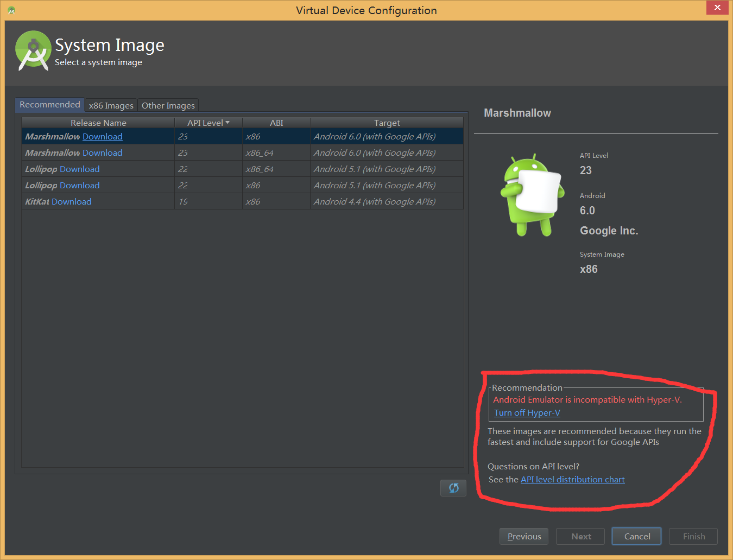
Task: Download Marshmallow x86 system image
Action: [x=103, y=137]
